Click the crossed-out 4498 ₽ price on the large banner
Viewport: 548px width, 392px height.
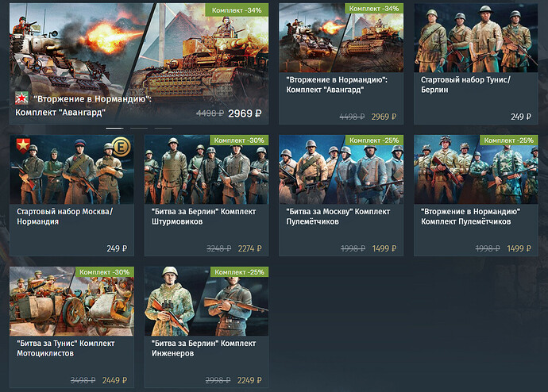tap(210, 113)
